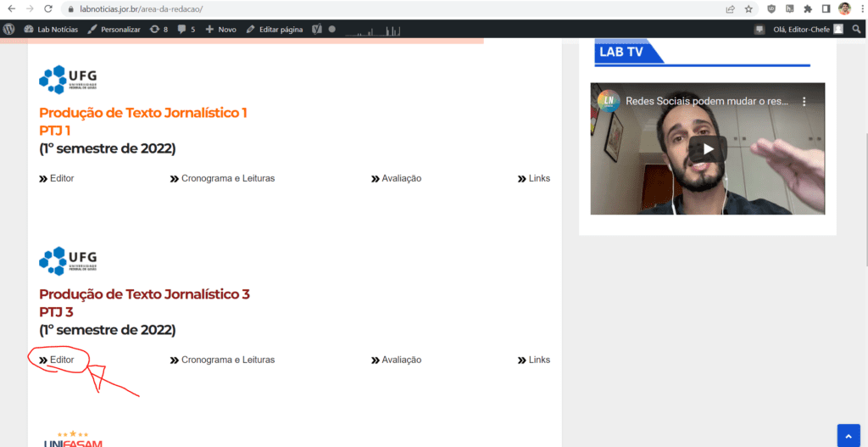Open the share page icon in address bar
868x447 pixels.
[x=730, y=9]
